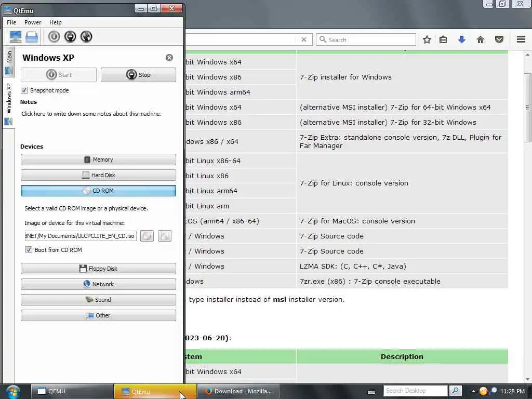Screen dimensions: 532x399
Task: Expand the Hard Disk device section
Action: 98,175
